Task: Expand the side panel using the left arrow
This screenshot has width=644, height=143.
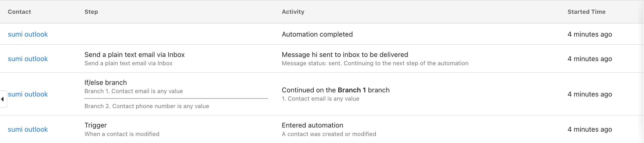Action: click(x=3, y=99)
